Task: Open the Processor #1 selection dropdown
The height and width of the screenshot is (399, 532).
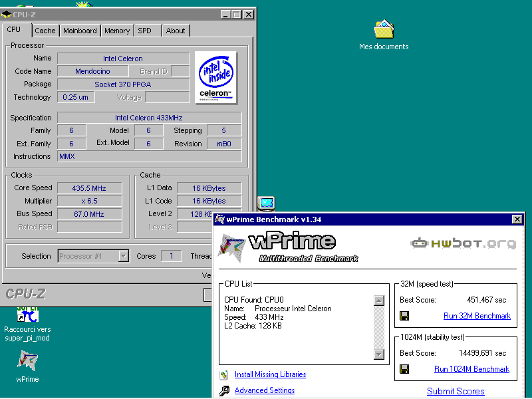Action: [x=124, y=256]
